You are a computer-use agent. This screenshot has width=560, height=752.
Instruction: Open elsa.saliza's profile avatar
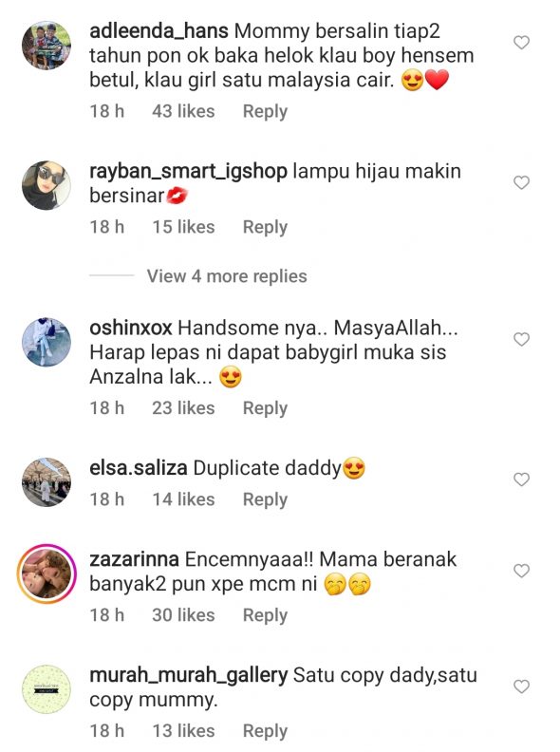[47, 482]
